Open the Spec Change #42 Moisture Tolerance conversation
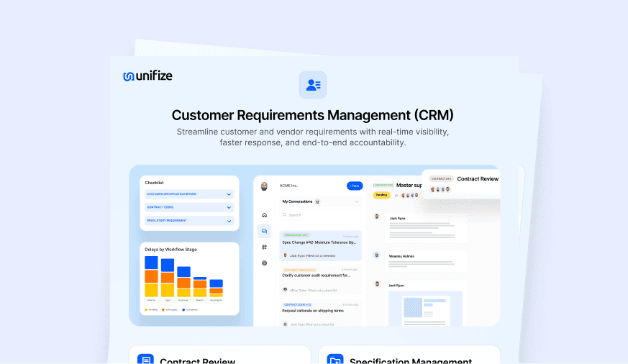The height and width of the screenshot is (364, 628). click(x=320, y=245)
